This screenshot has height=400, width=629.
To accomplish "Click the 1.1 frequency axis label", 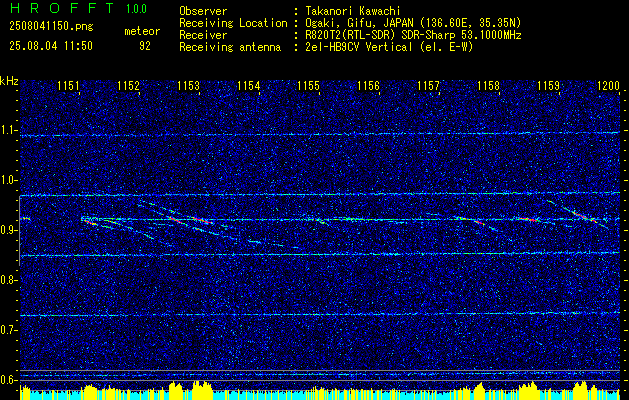I will [7, 130].
